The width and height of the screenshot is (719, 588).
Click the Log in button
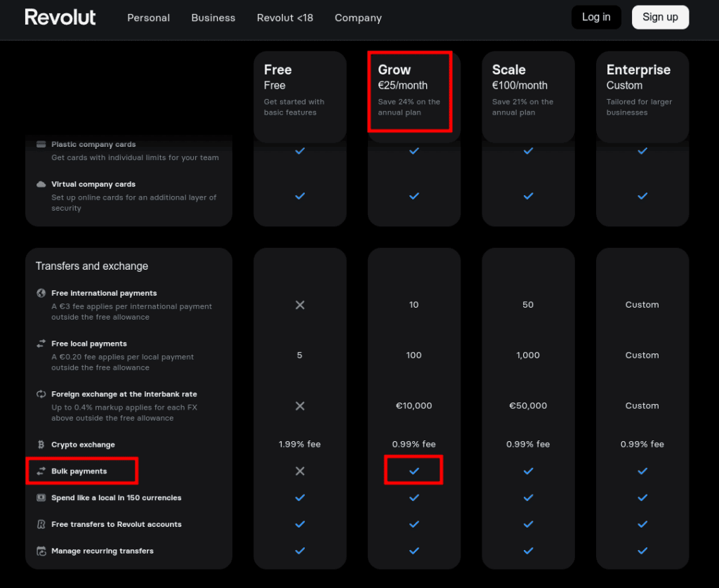(x=595, y=17)
